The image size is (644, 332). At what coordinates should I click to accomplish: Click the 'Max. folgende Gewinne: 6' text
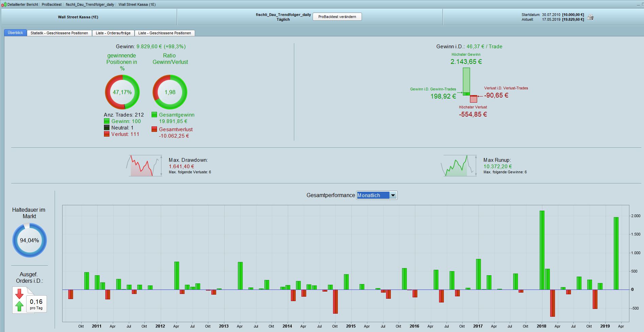505,172
